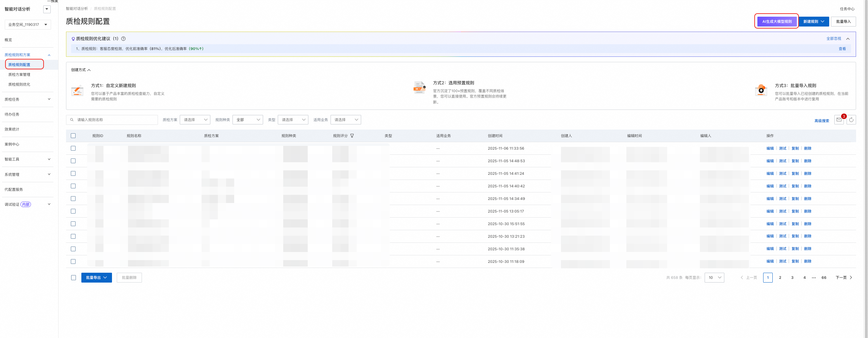Open 代配置服务 in the sidebar
868x338 pixels.
(x=14, y=189)
